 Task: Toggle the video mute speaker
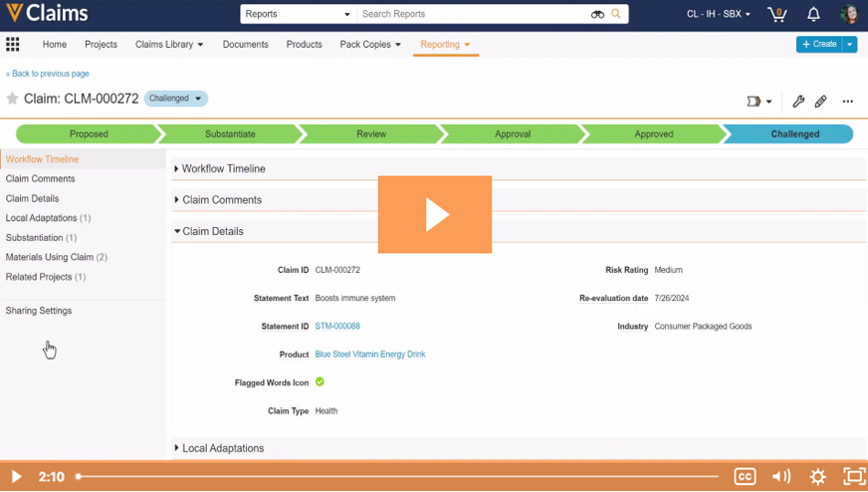tap(781, 477)
